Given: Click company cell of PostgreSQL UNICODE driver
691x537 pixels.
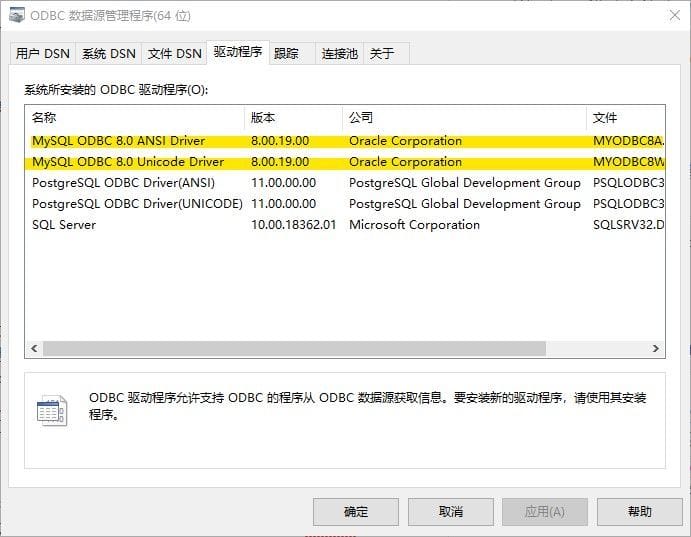Looking at the screenshot, I should (x=464, y=204).
